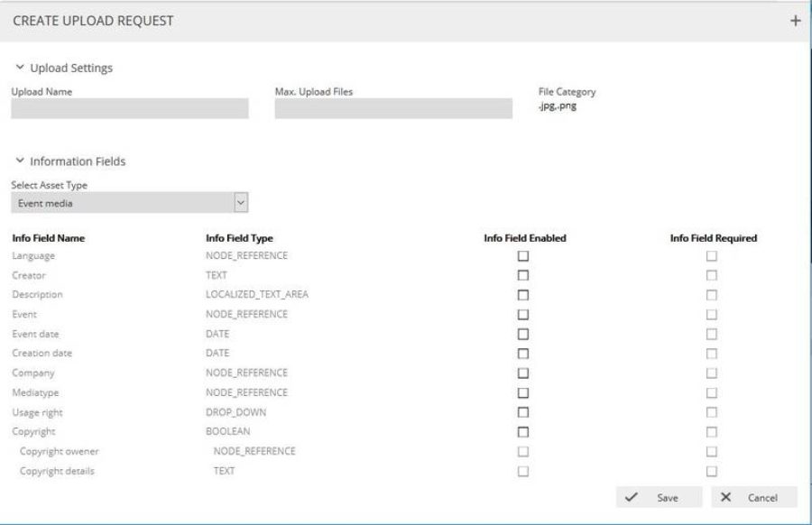Enable the Copyright details info field
Screen dimensions: 812x525
click(523, 471)
